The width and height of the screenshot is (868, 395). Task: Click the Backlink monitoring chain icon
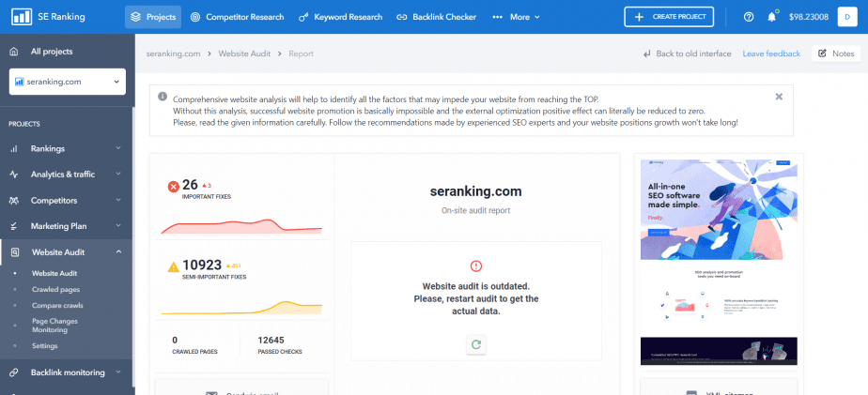click(x=14, y=372)
